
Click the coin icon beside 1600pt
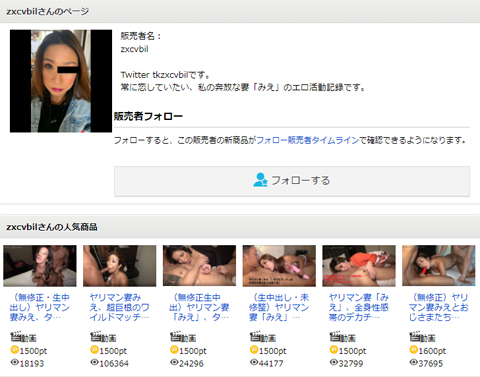coord(413,350)
